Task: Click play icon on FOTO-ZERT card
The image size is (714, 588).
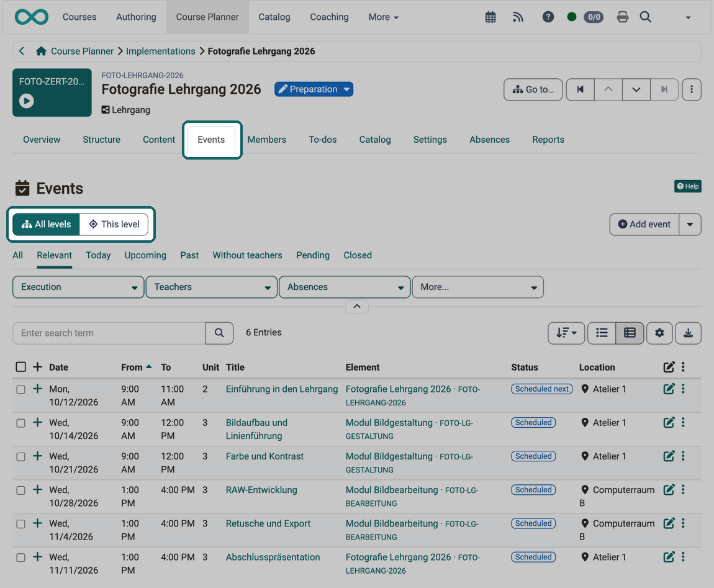Action: 27,101
